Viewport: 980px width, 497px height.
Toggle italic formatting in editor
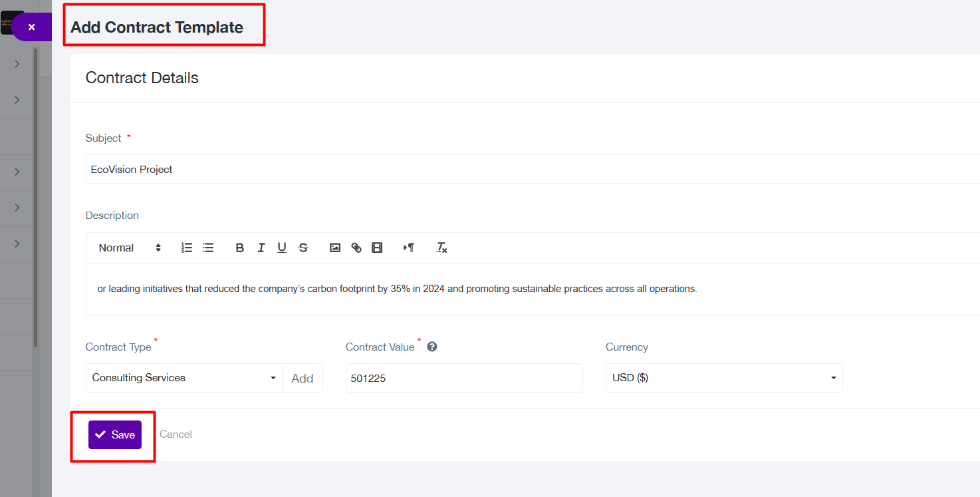click(x=261, y=248)
